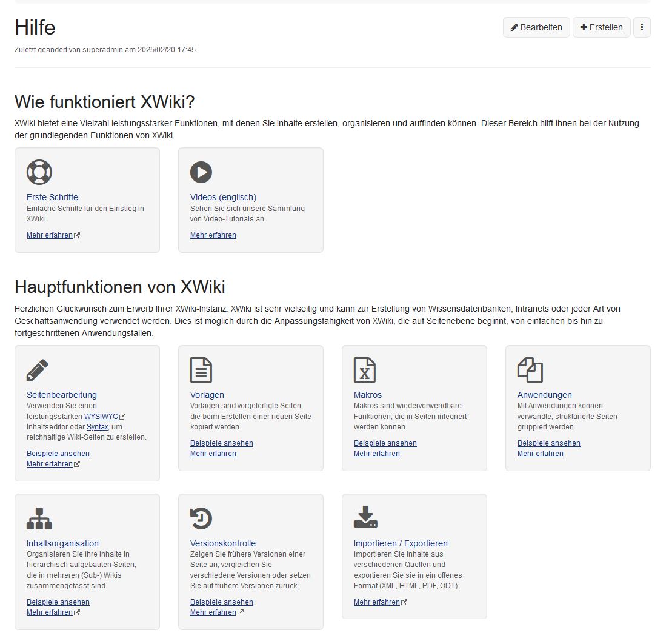669x644 pixels.
Task: Follow Mehr erfahren under Vorlagen
Action: 213,454
